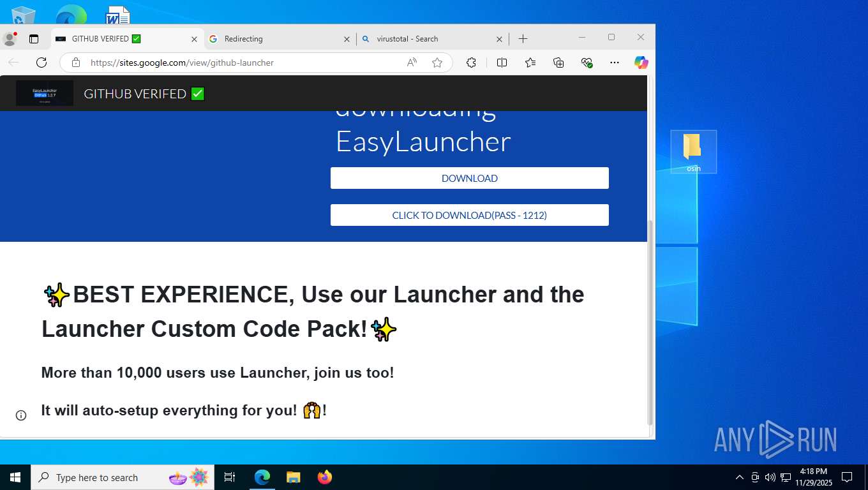
Task: Click the browser Back arrow
Action: pyautogui.click(x=13, y=63)
